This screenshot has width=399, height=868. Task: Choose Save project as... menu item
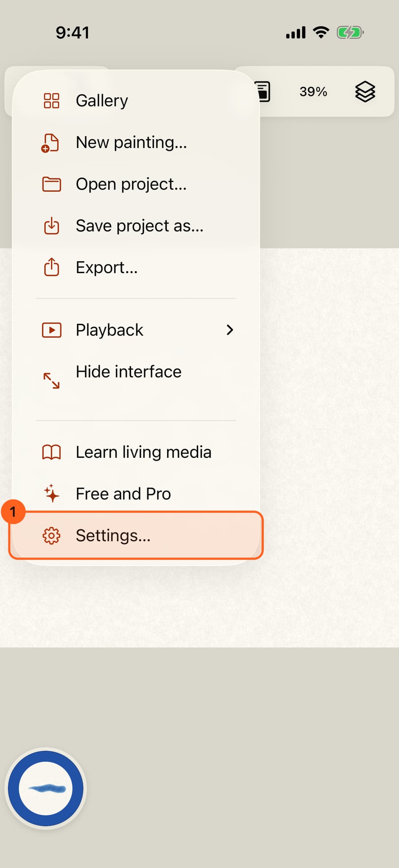point(136,226)
